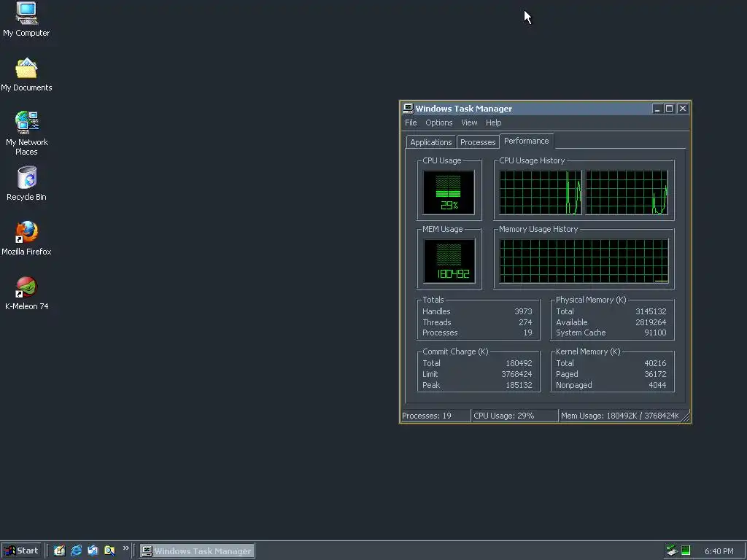The image size is (747, 560).
Task: Select the My Documents desktop icon
Action: point(26,75)
